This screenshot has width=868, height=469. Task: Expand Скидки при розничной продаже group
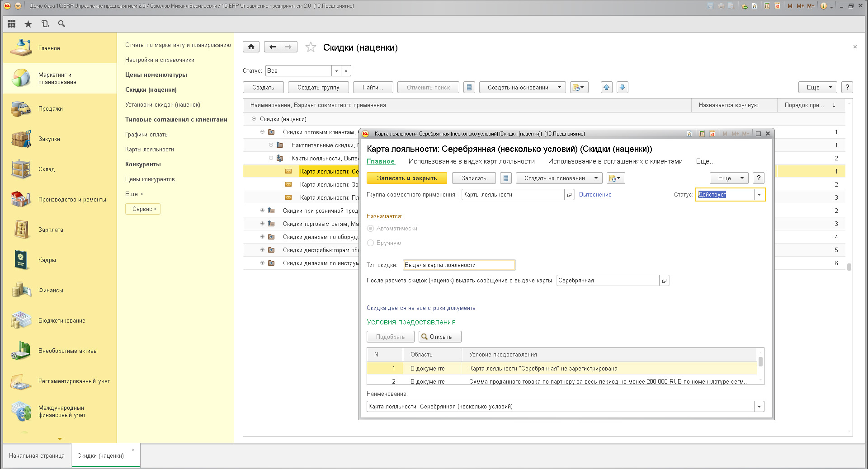(262, 211)
